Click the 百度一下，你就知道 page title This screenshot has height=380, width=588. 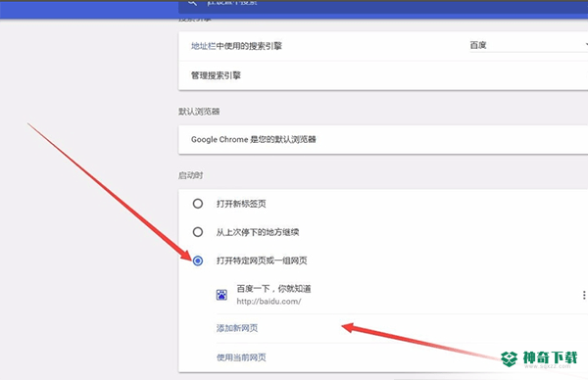click(x=273, y=289)
